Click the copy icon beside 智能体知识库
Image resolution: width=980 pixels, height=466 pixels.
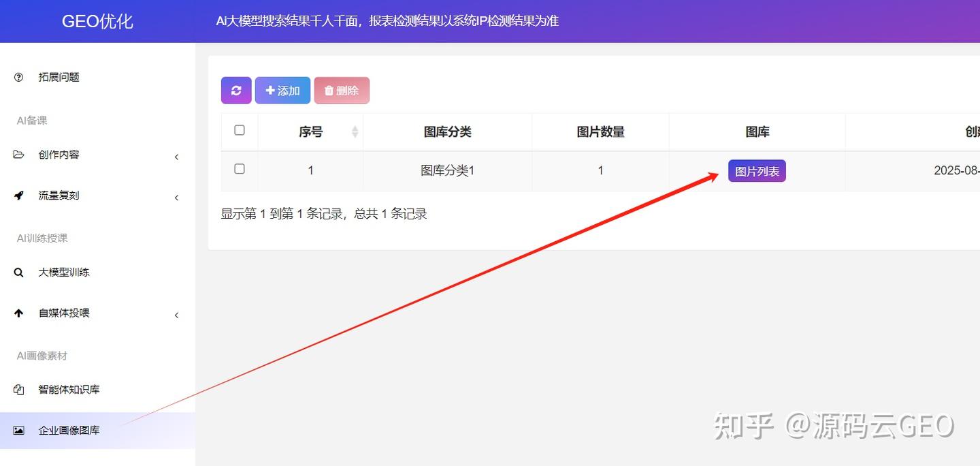tap(18, 390)
